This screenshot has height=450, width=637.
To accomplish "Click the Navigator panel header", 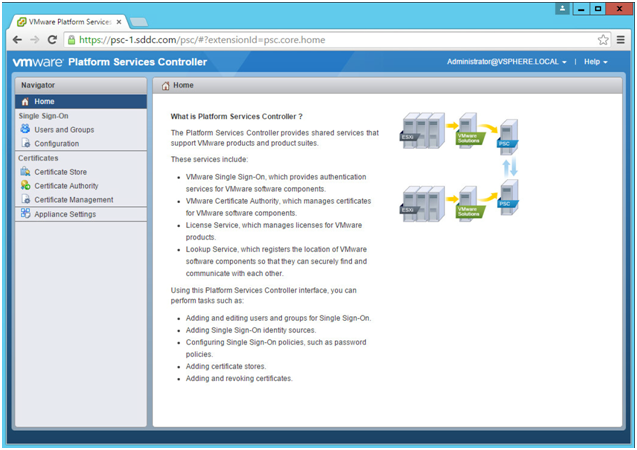I will click(81, 85).
